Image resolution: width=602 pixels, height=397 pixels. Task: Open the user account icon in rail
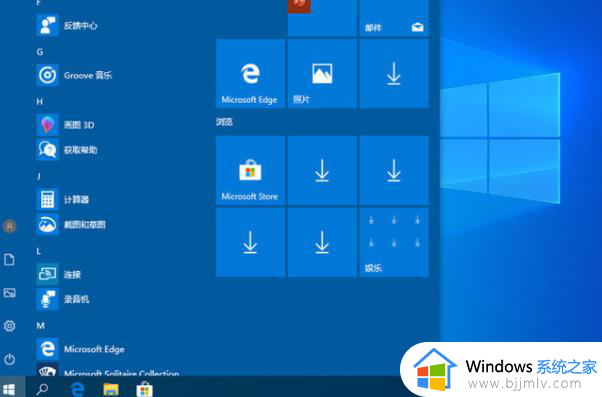(10, 226)
